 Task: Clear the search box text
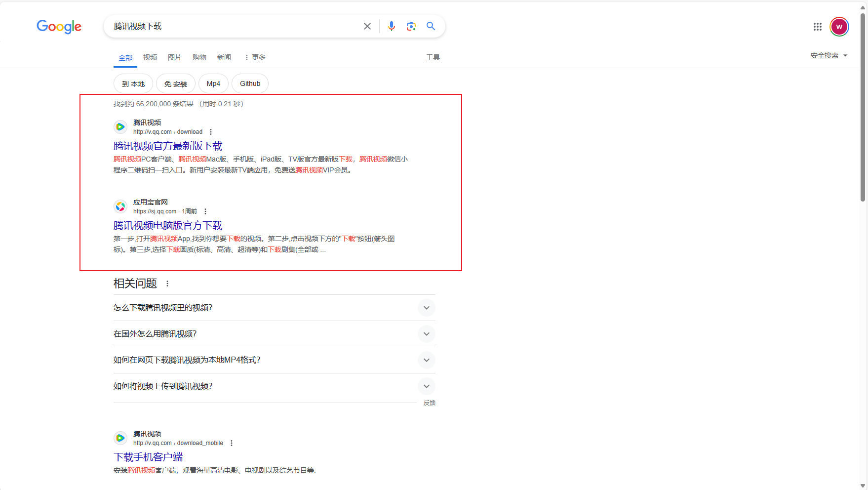coord(367,26)
